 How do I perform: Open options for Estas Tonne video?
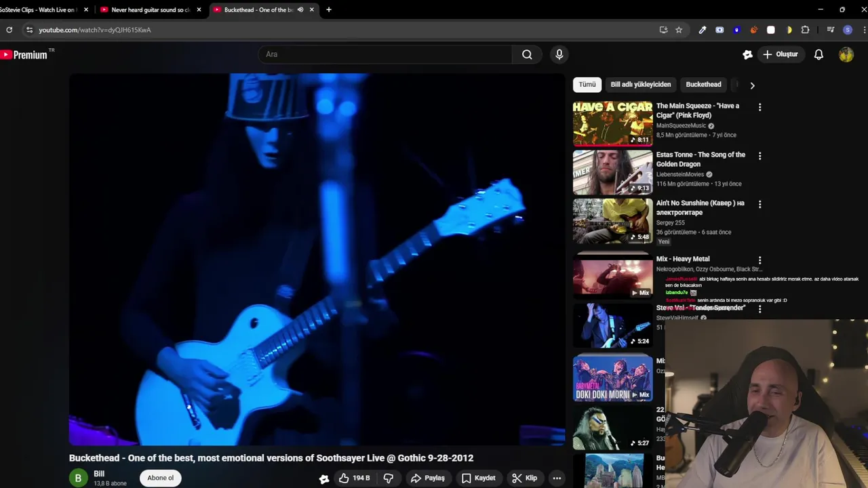pos(759,156)
